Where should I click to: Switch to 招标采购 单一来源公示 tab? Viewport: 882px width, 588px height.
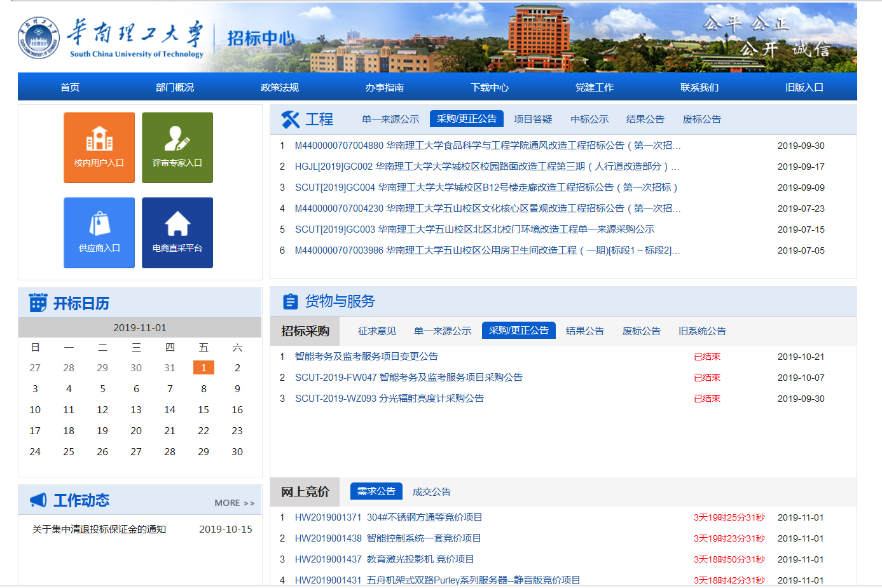443,331
